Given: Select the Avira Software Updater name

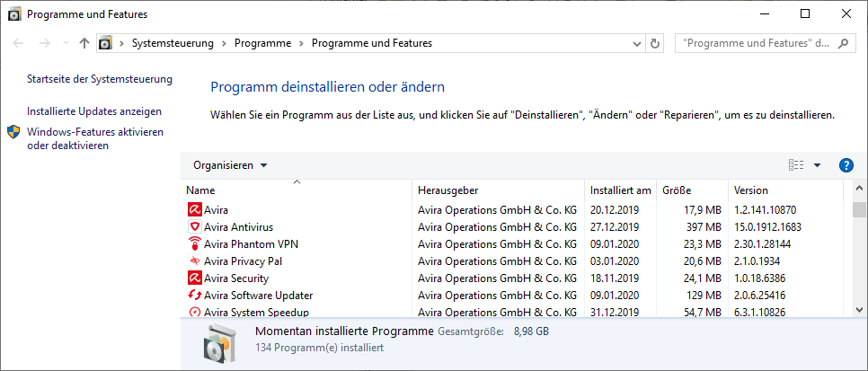Looking at the screenshot, I should click(x=258, y=296).
